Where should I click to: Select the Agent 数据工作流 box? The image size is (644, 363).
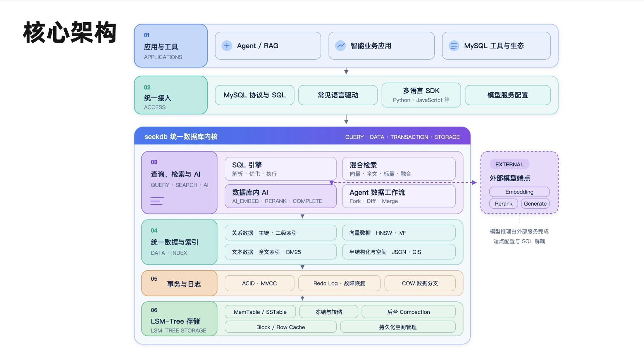(399, 196)
